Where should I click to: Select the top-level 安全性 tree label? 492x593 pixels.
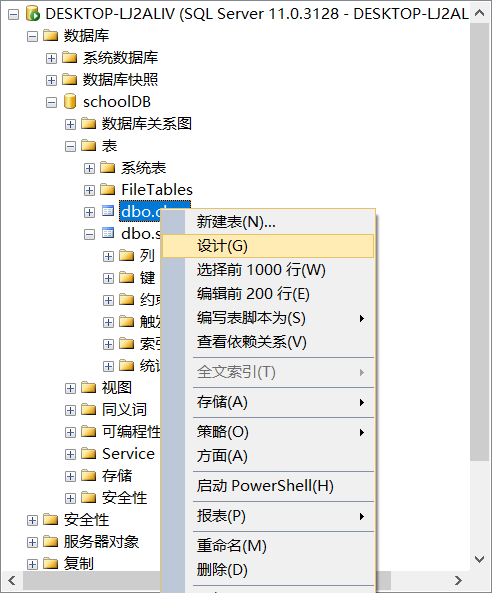tap(87, 520)
